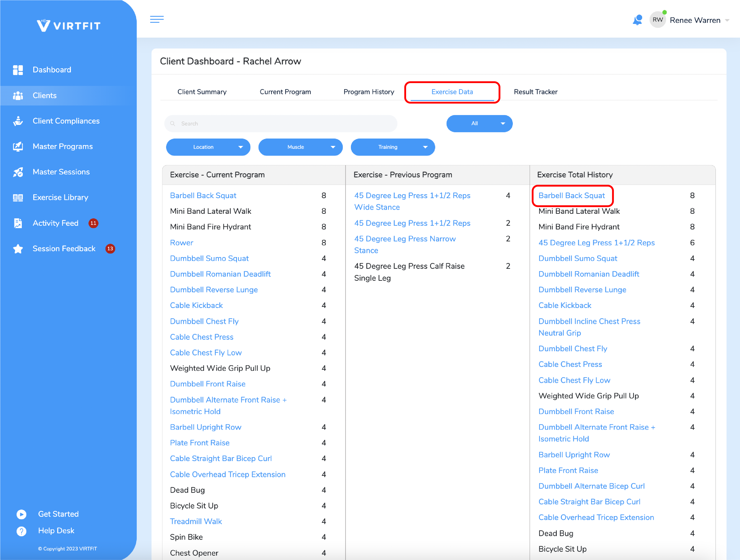Open Master Sessions in the sidebar
Viewport: 740px width, 560px height.
click(61, 172)
